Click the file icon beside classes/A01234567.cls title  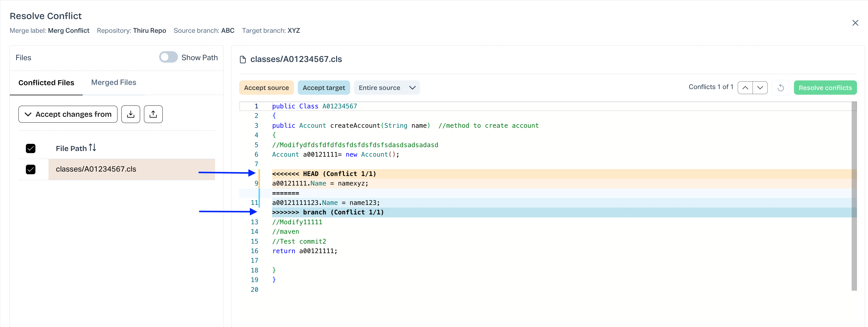tap(243, 60)
